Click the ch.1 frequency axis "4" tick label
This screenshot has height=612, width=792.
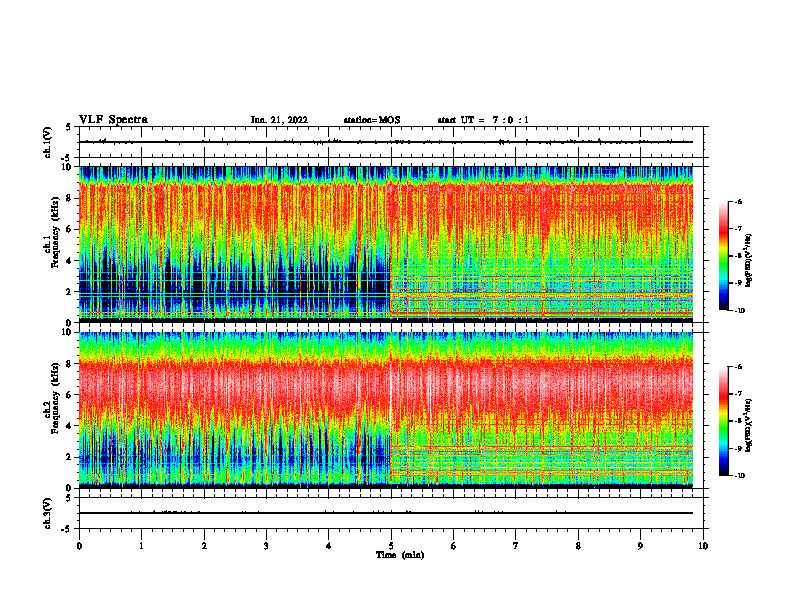coord(70,261)
